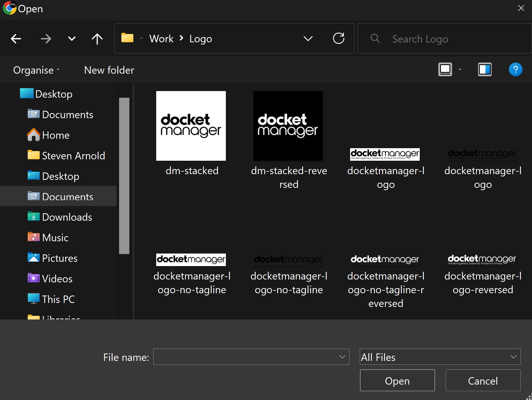Cancel the file dialog

[483, 380]
